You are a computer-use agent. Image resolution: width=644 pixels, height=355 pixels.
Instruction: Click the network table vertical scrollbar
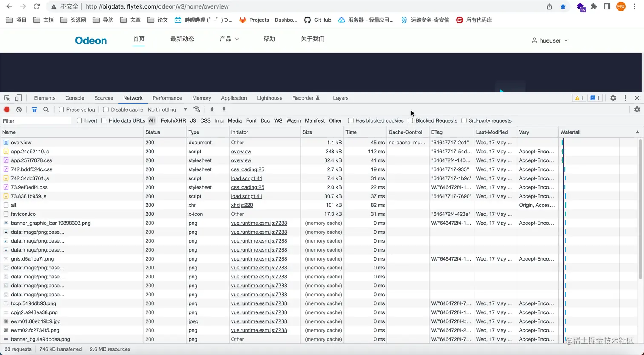point(641,209)
